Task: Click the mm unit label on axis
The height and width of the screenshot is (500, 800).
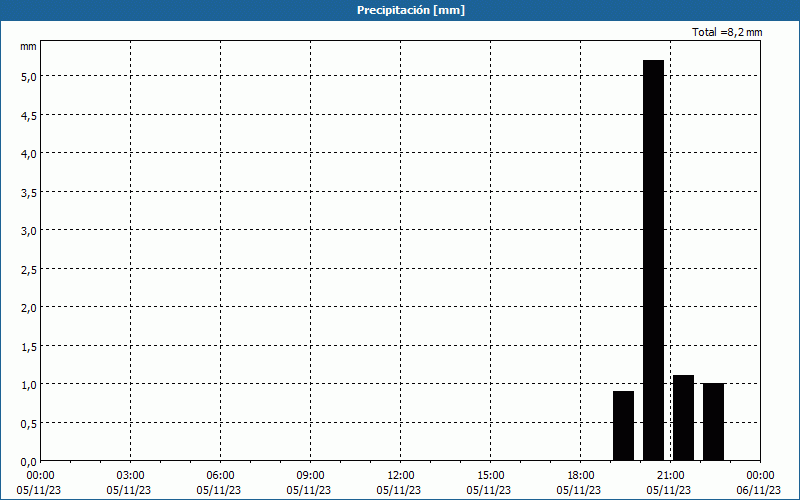Action: [28, 46]
